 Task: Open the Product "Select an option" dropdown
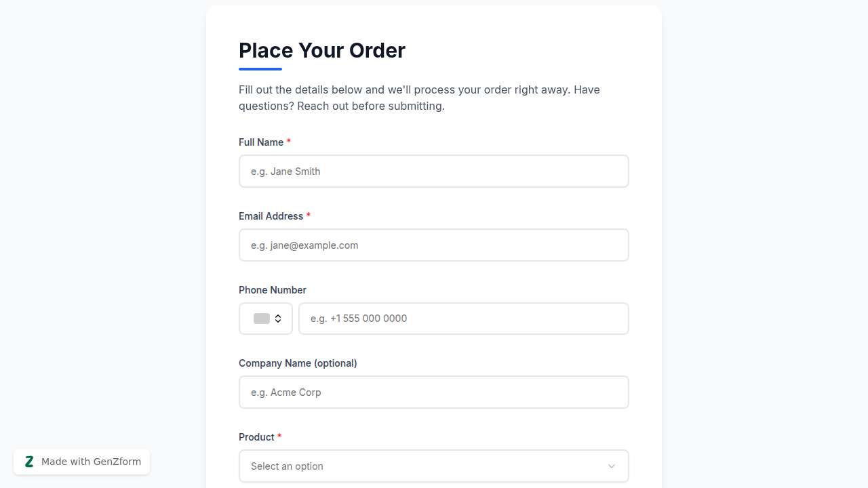coord(434,466)
